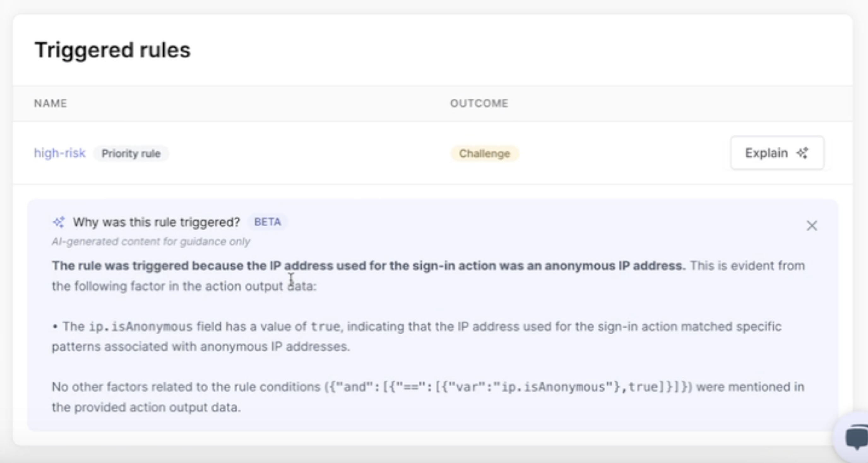Click the Explain button
The image size is (868, 463).
tap(777, 153)
